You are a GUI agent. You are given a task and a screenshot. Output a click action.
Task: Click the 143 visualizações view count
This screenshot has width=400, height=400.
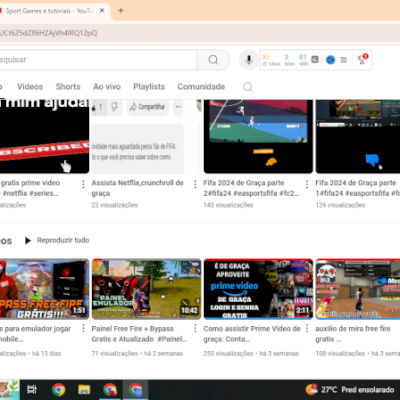[228, 205]
